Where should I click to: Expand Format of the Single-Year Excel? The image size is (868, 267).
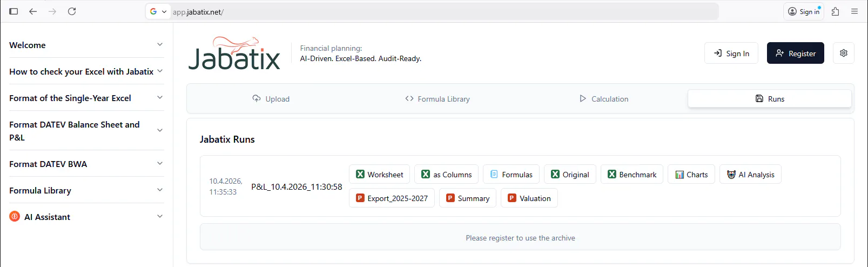(x=86, y=98)
